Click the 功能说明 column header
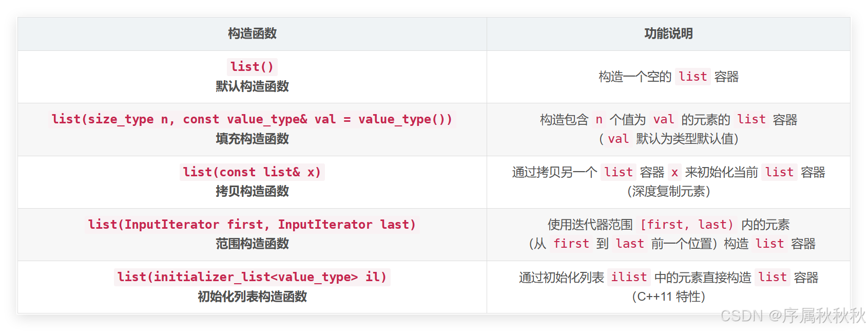This screenshot has width=868, height=331. click(668, 34)
